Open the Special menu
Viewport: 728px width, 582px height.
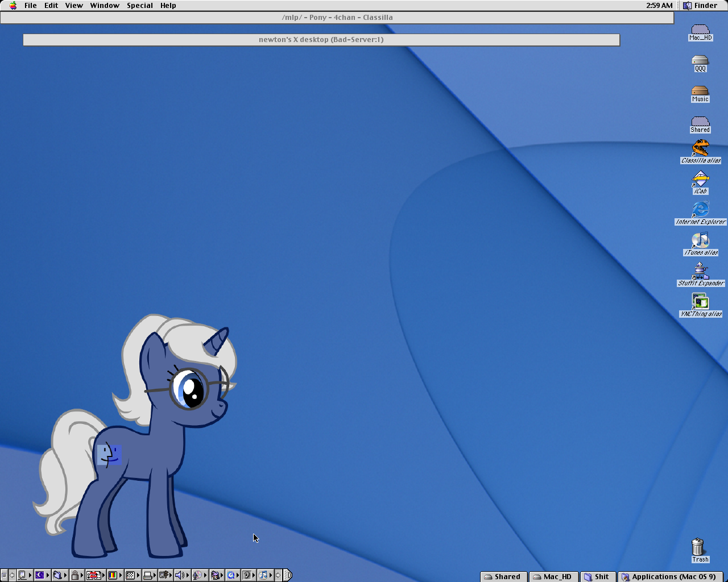click(x=140, y=6)
